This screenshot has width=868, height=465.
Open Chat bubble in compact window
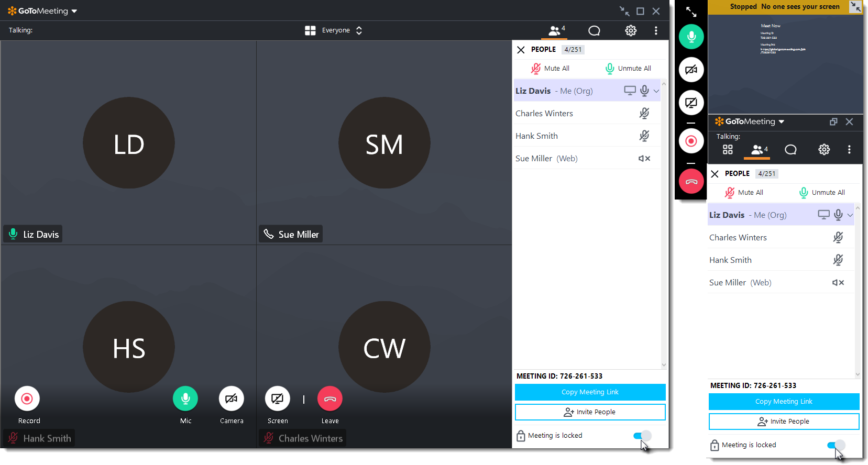click(791, 150)
